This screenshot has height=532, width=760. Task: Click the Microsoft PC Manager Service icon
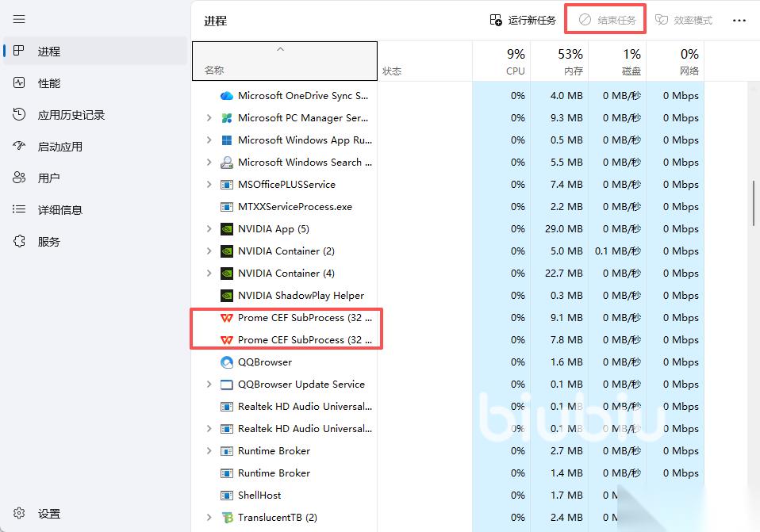227,118
